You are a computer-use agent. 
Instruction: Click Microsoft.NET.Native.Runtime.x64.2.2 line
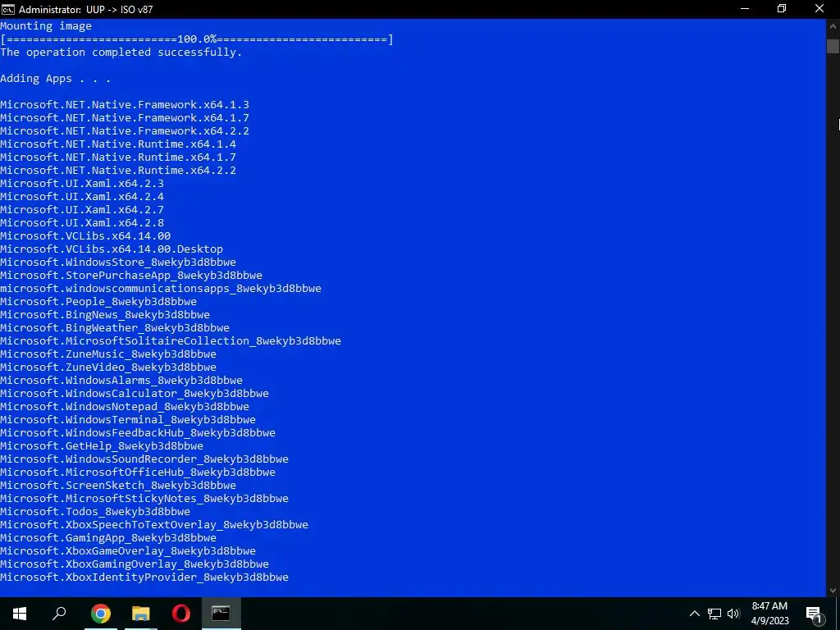tap(118, 171)
